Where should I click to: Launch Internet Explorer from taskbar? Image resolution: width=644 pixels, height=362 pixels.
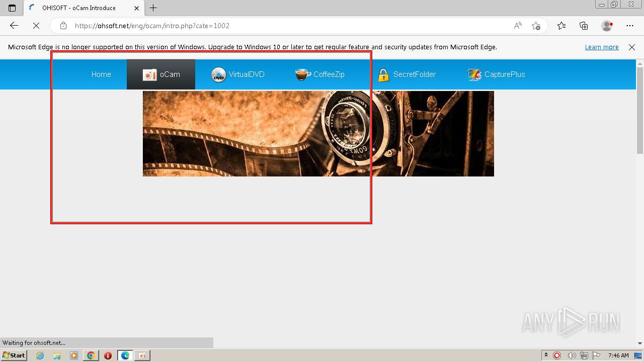40,355
